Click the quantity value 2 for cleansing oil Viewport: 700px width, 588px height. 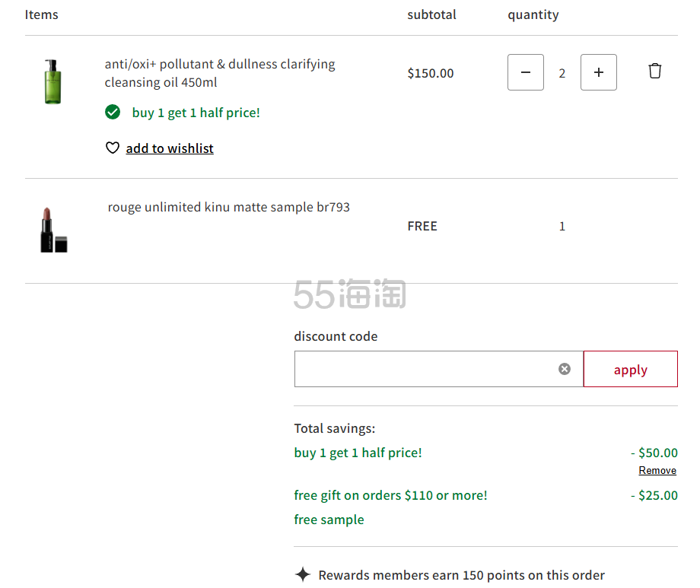(562, 73)
